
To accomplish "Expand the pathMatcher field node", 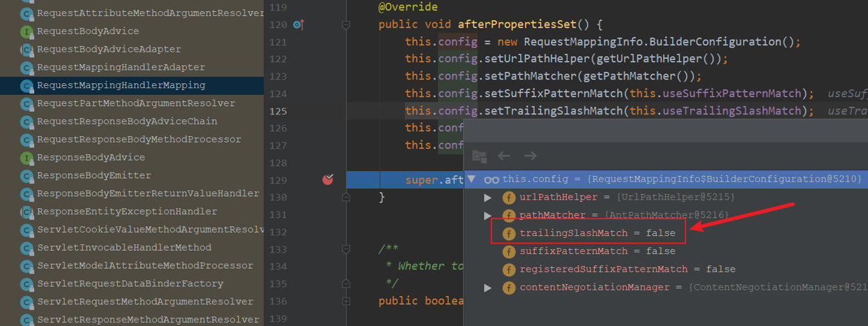I will (488, 216).
